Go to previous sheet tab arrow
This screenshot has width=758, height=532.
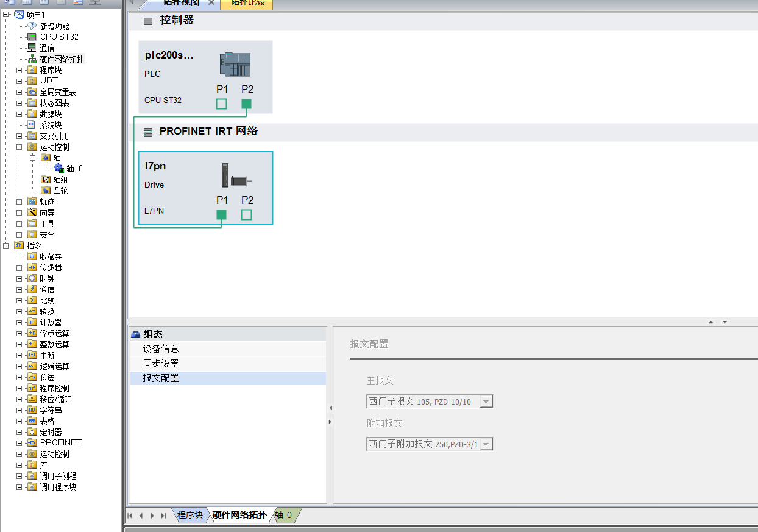coord(141,516)
